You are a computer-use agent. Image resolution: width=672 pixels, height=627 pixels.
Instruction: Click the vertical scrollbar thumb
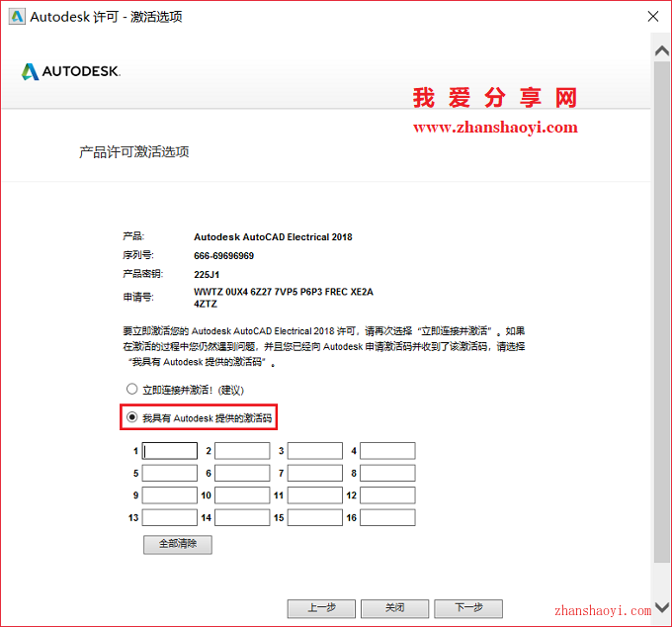pyautogui.click(x=661, y=312)
